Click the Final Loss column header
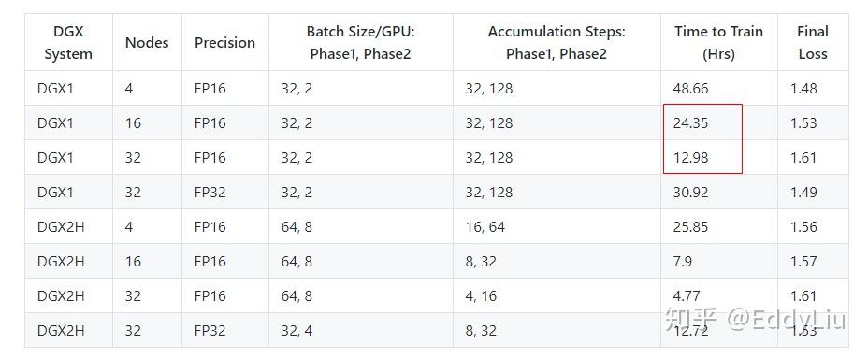Image resolution: width=868 pixels, height=359 pixels. click(813, 43)
